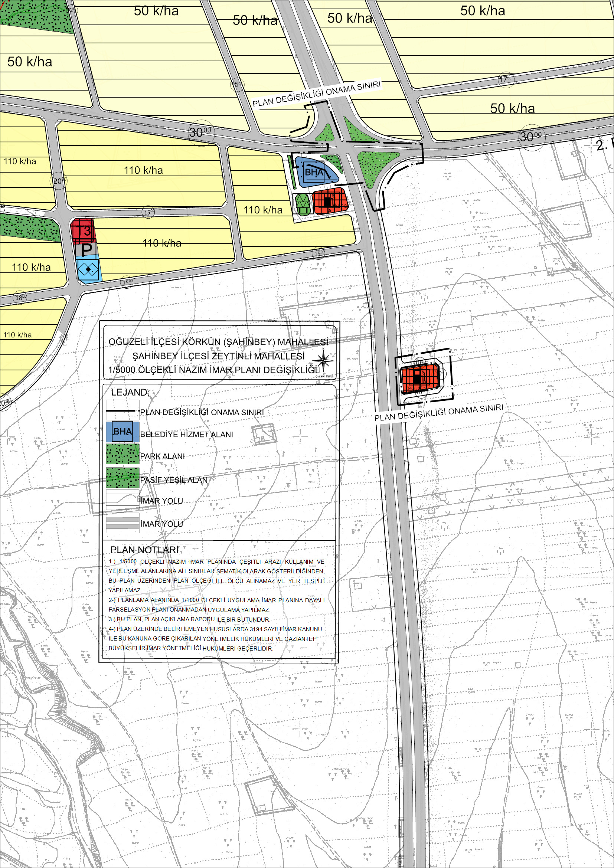The height and width of the screenshot is (868, 614).
Task: Click '1/5000 ÖLÇEKLİ NAZIM İMAR PLANI DEĞİŞİKLİĞİ' title
Action: pos(213,370)
